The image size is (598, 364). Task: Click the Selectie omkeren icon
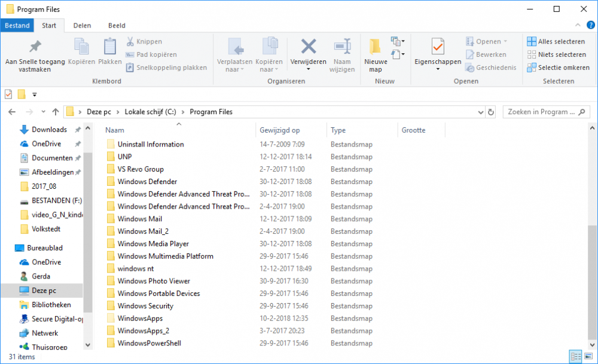coord(532,68)
